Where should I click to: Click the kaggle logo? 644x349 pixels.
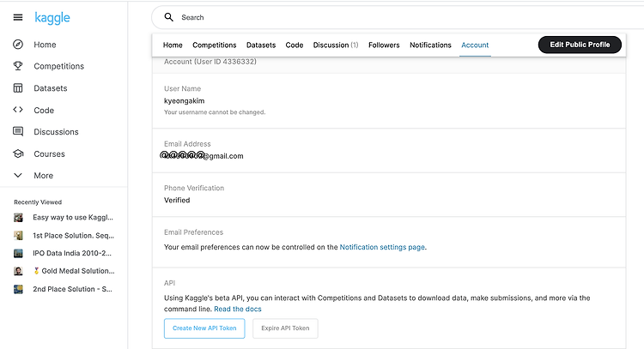pos(52,18)
